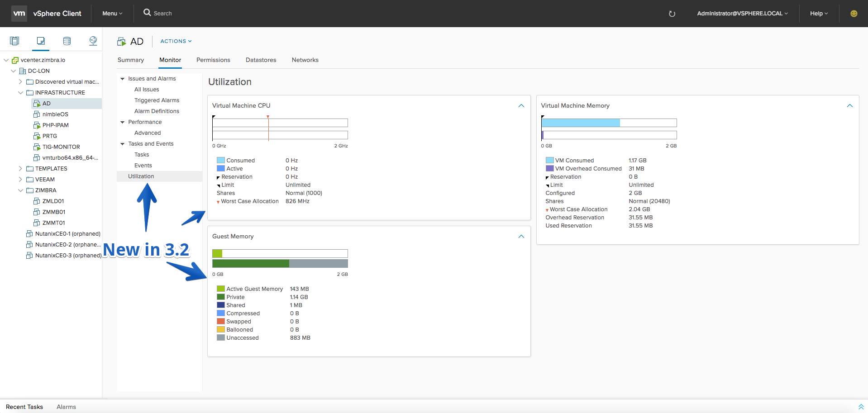Go to the Datastores tab
Image resolution: width=868 pixels, height=413 pixels.
click(261, 60)
